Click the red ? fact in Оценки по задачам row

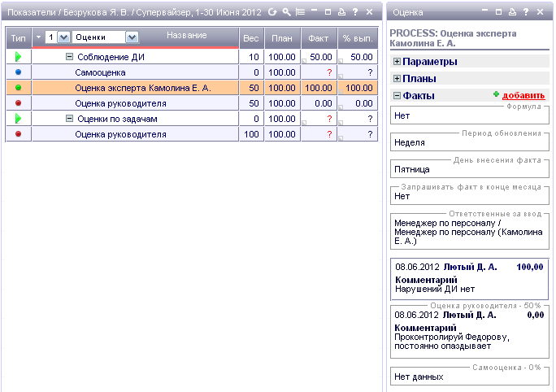(x=329, y=119)
